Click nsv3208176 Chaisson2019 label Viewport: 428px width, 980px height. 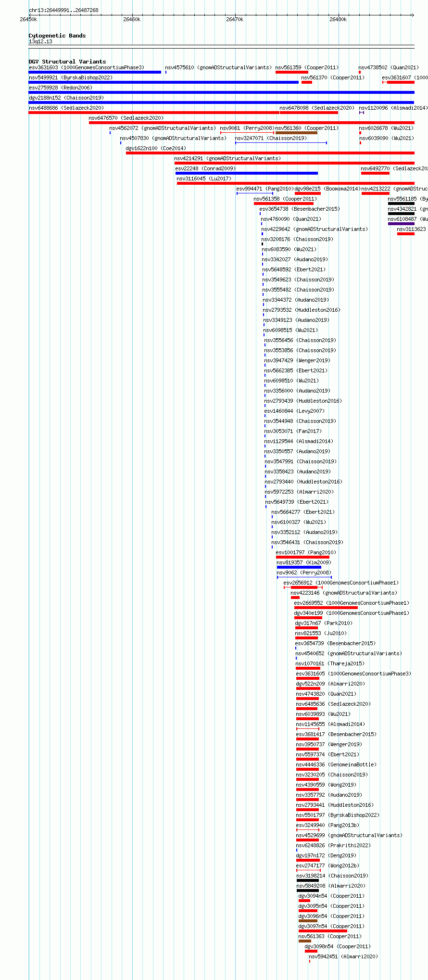pos(297,239)
